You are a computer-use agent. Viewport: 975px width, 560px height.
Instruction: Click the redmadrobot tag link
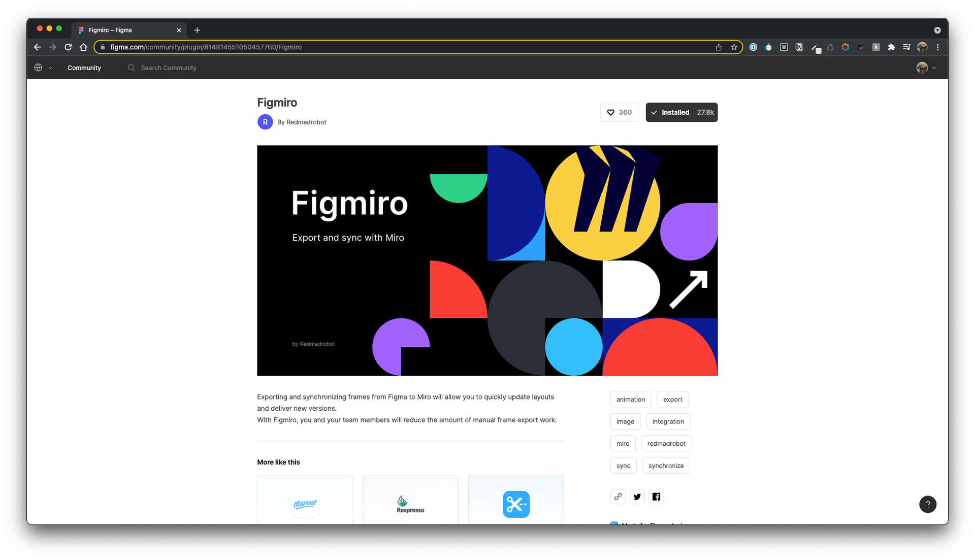666,443
